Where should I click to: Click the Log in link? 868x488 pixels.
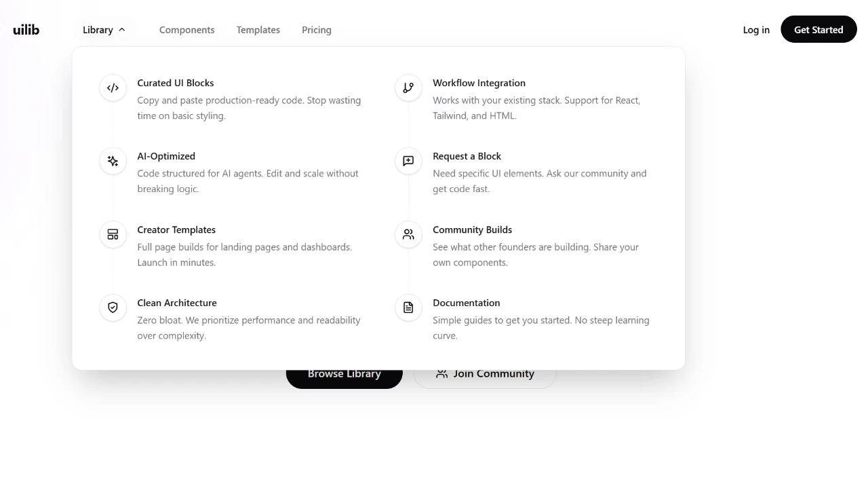756,30
